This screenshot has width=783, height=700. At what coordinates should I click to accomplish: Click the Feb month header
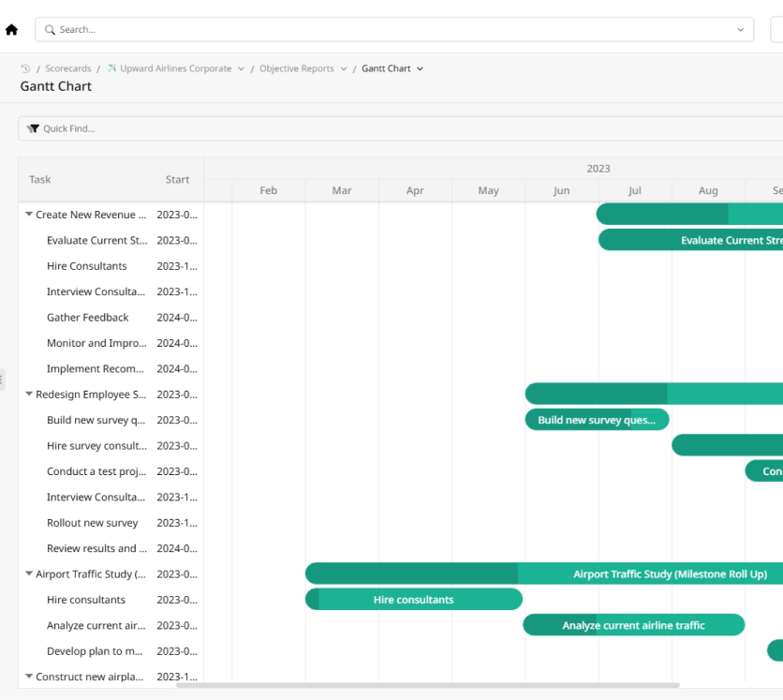click(269, 190)
